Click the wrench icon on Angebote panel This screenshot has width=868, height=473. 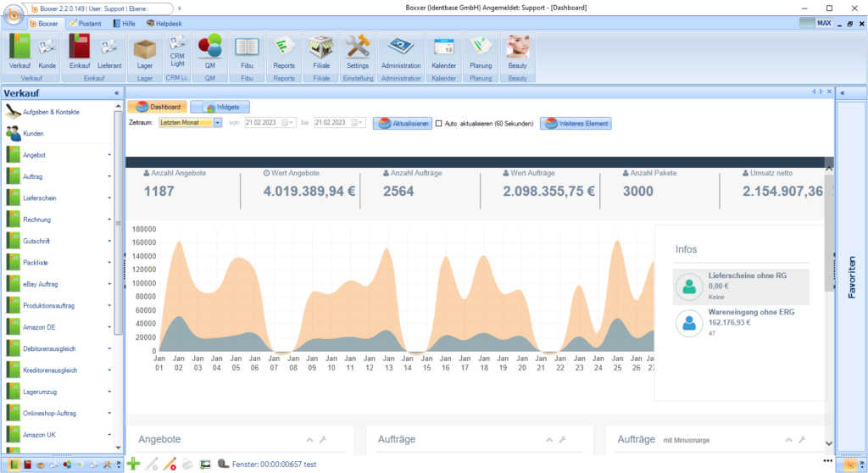[x=323, y=439]
